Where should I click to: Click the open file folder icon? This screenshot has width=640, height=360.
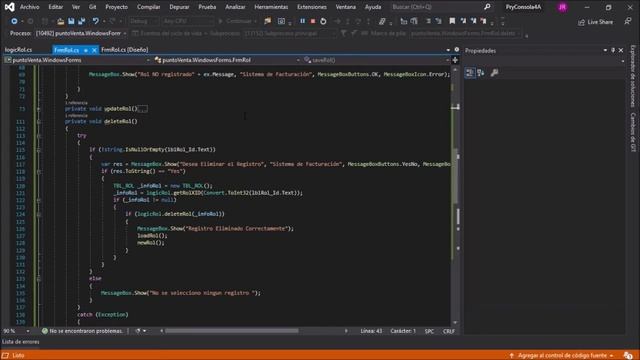60,21
